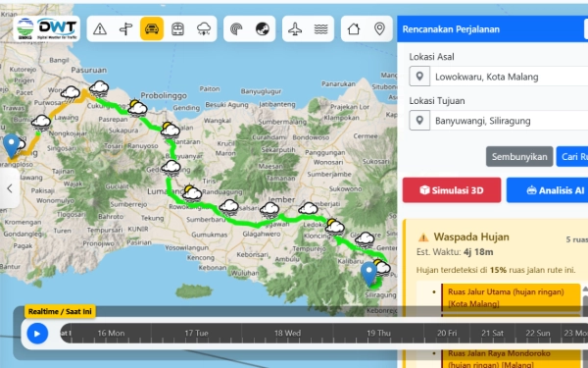Play the timeline animation

pyautogui.click(x=37, y=334)
